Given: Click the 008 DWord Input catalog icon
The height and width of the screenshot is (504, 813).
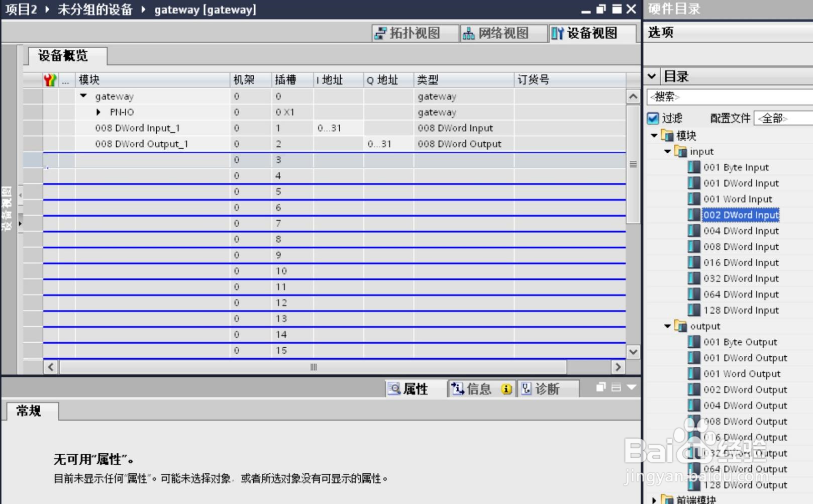Looking at the screenshot, I should pyautogui.click(x=694, y=247).
